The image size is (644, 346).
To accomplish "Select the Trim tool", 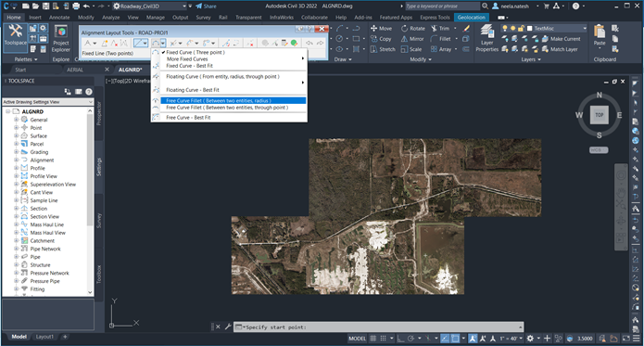I will pos(440,29).
